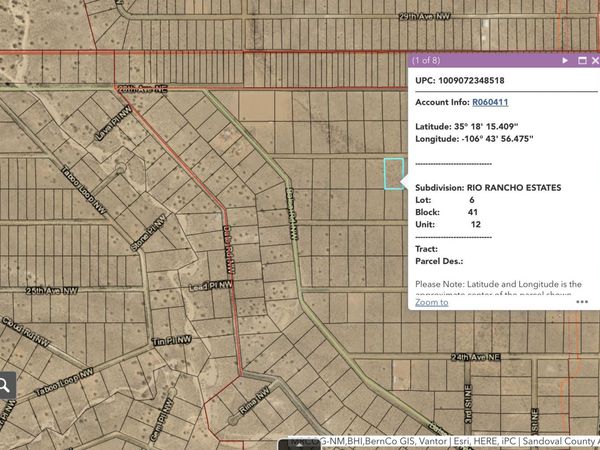
Task: Click the Tin Pl NW street label
Action: (x=172, y=340)
